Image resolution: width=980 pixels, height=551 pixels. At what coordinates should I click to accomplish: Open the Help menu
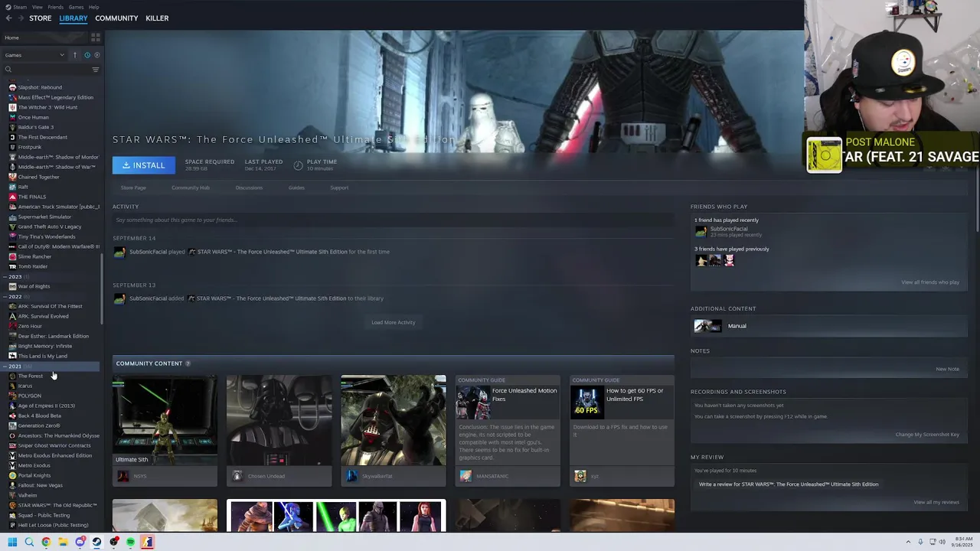coord(93,7)
